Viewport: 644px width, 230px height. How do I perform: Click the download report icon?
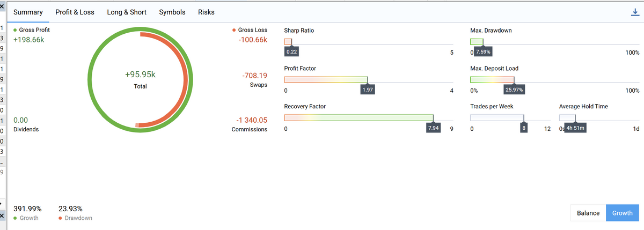pyautogui.click(x=635, y=12)
